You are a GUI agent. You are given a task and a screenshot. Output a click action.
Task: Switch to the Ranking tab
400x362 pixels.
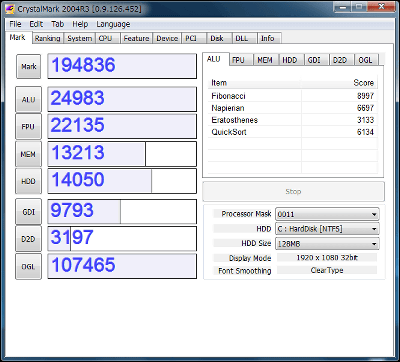tap(48, 39)
